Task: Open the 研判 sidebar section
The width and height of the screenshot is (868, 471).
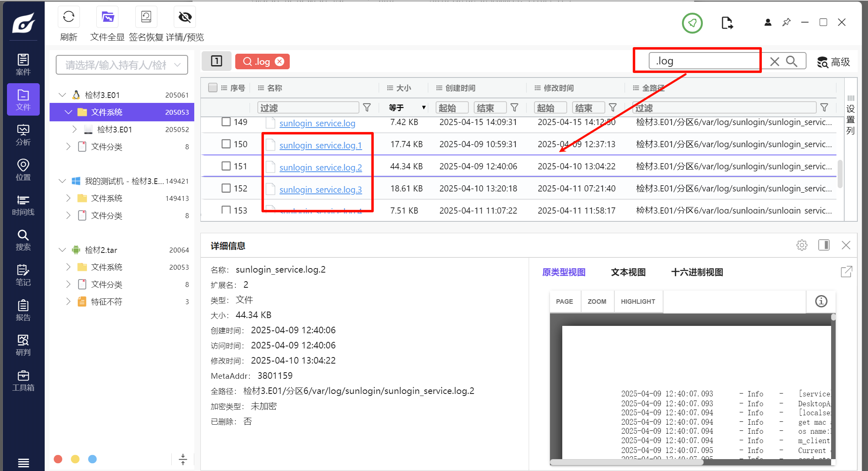Action: [x=23, y=346]
